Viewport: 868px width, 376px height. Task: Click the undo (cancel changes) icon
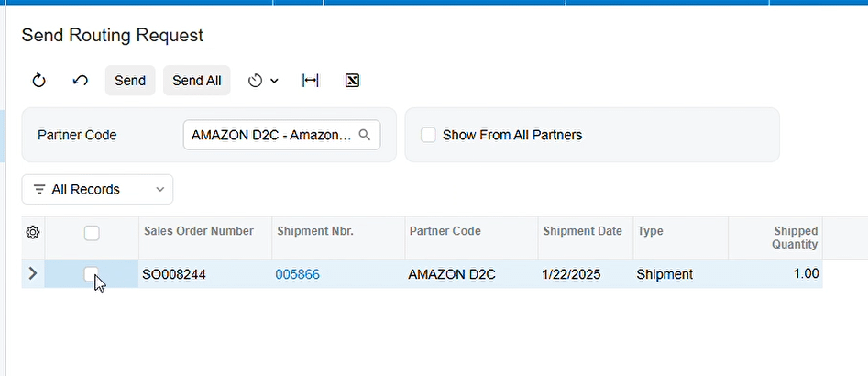[81, 81]
